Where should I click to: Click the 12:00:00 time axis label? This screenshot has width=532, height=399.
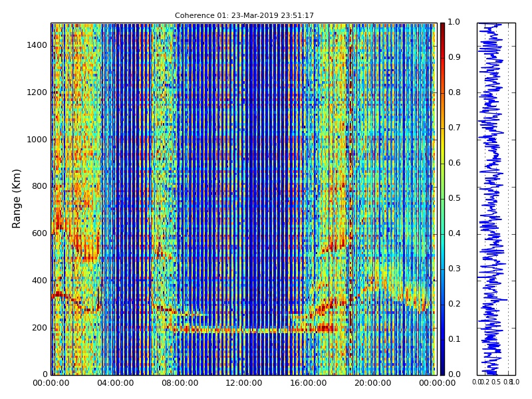point(244,384)
